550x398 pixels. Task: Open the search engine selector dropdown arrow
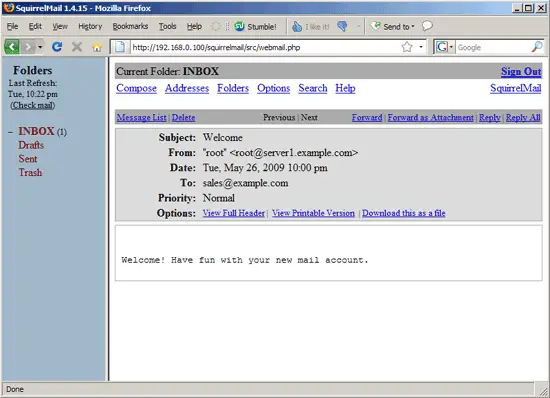451,47
